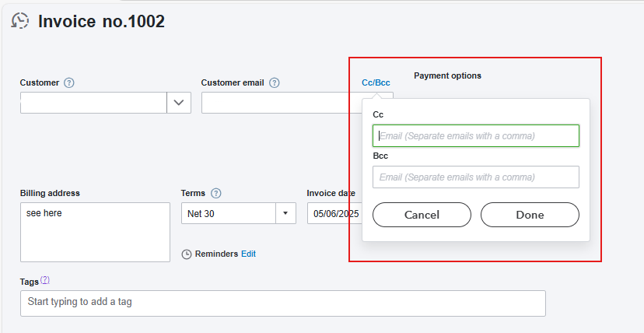644x333 pixels.
Task: Focus the Customer email text box
Action: coord(282,103)
